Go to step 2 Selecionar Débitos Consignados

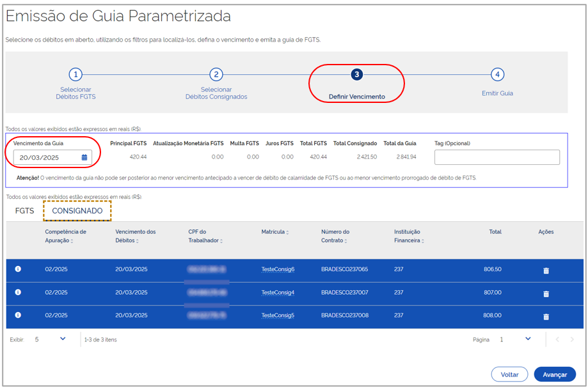(x=216, y=75)
